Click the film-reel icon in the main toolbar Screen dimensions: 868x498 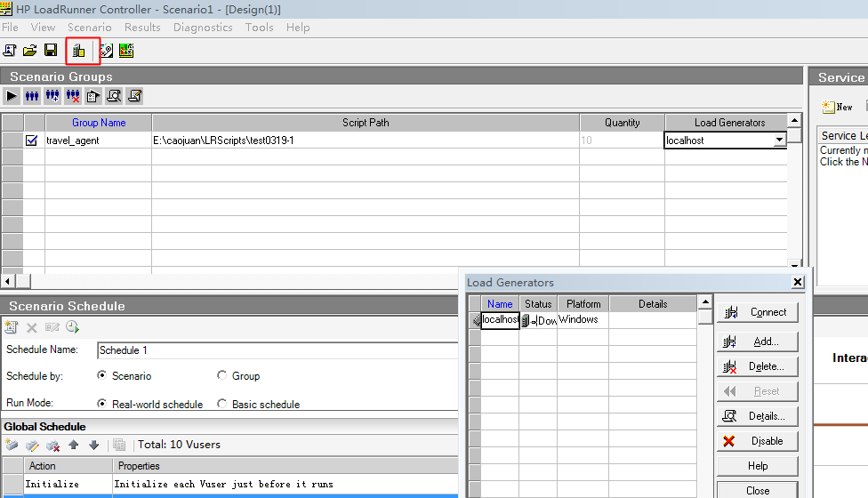(106, 51)
